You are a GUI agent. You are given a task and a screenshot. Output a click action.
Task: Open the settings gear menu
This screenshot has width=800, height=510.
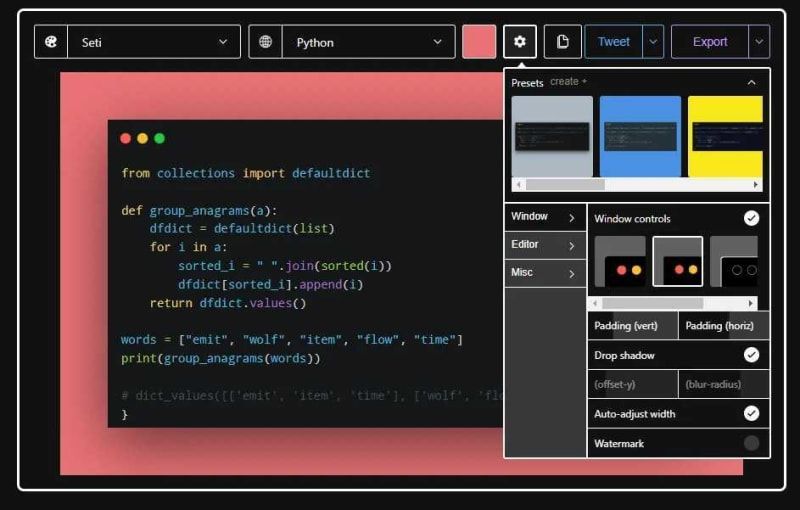[519, 41]
